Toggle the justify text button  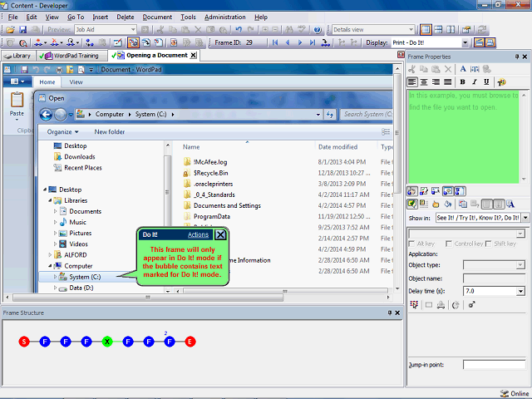pyautogui.click(x=448, y=81)
